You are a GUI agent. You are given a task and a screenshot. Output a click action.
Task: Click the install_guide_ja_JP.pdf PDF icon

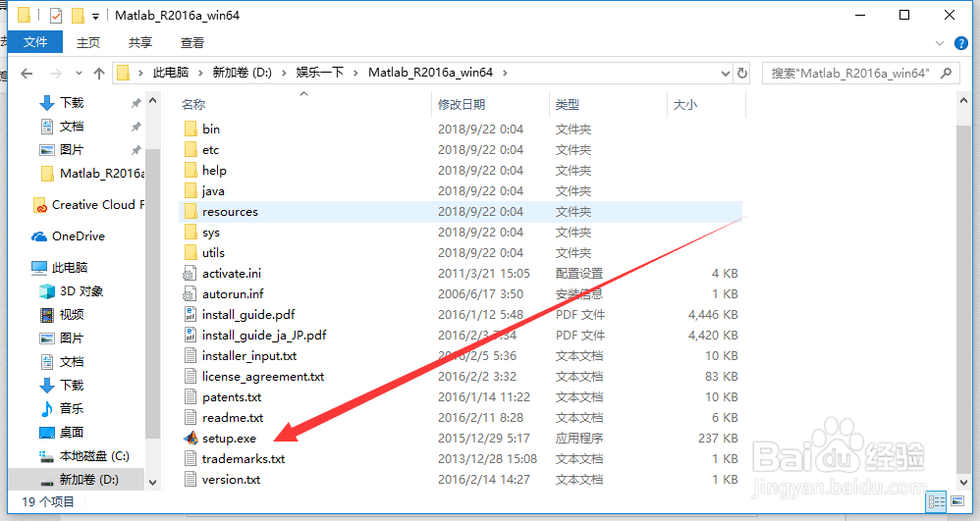pos(190,336)
